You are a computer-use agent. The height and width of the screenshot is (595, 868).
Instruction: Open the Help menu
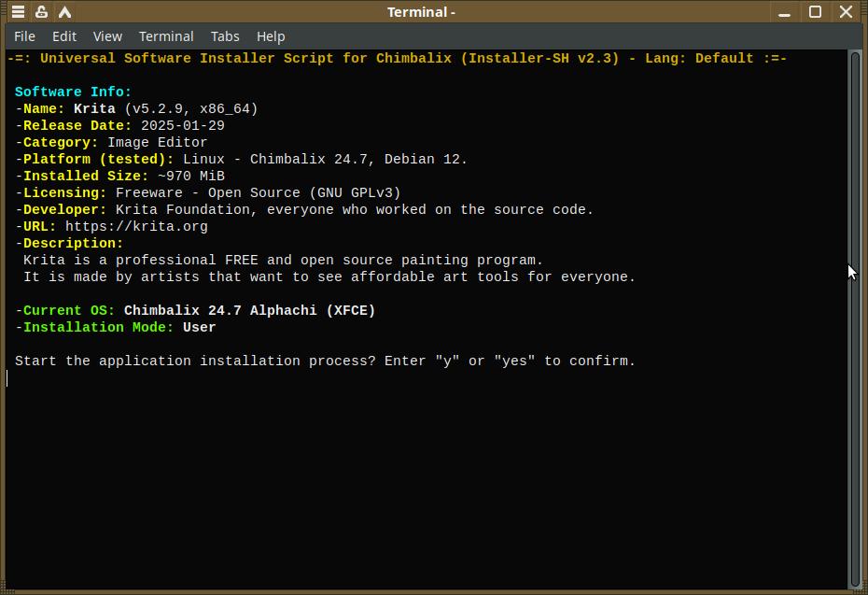(x=271, y=36)
